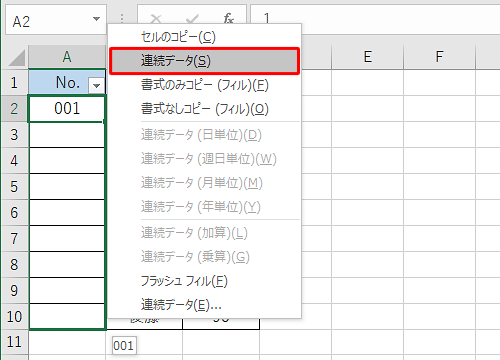Click empty cell A5 in selection
Viewport: 500px width, 360px height.
click(x=67, y=187)
